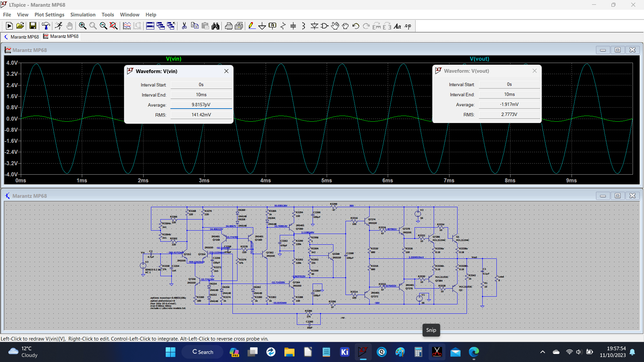Open the Help menu
Image resolution: width=644 pixels, height=362 pixels.
point(151,15)
